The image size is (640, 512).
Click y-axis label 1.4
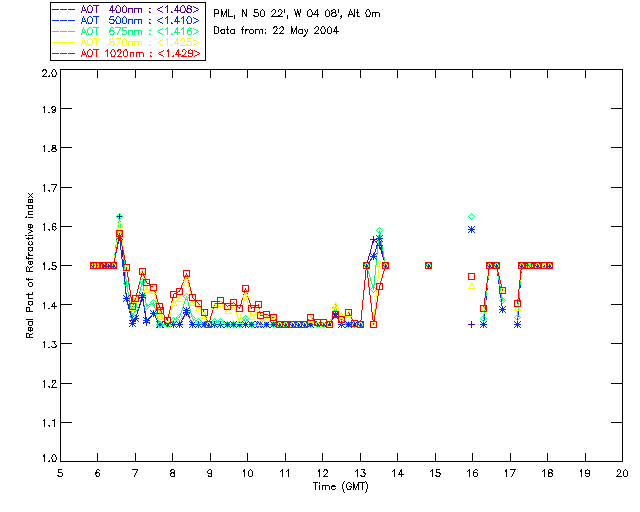(x=49, y=305)
